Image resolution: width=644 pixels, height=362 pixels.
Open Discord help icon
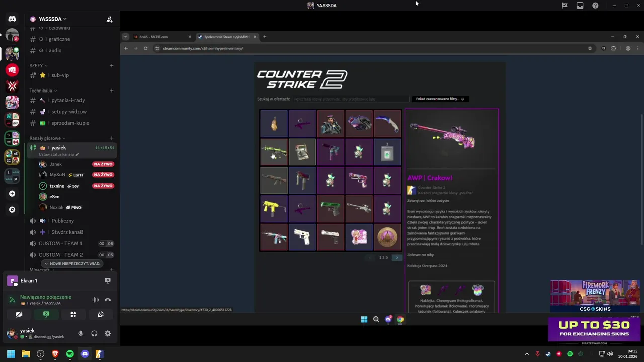tap(595, 5)
